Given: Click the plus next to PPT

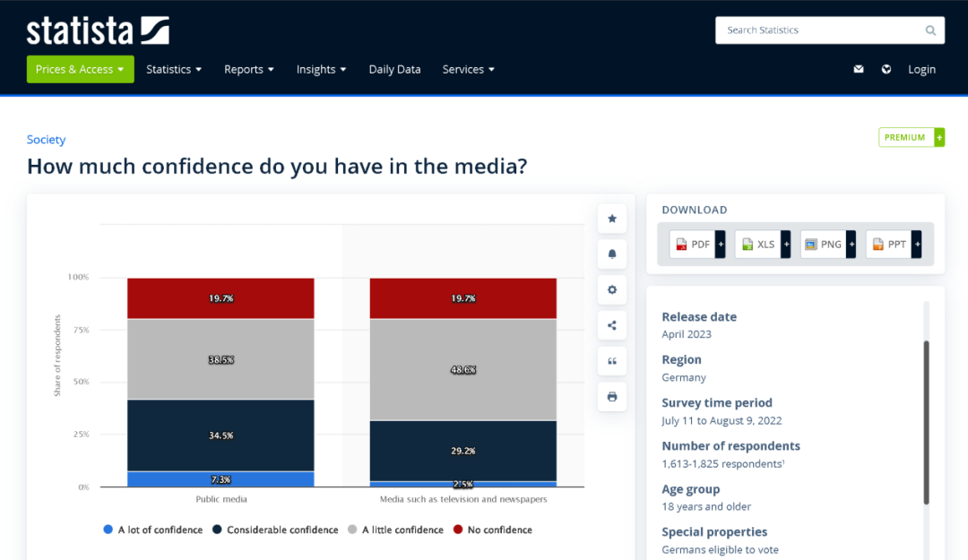Looking at the screenshot, I should [x=917, y=245].
